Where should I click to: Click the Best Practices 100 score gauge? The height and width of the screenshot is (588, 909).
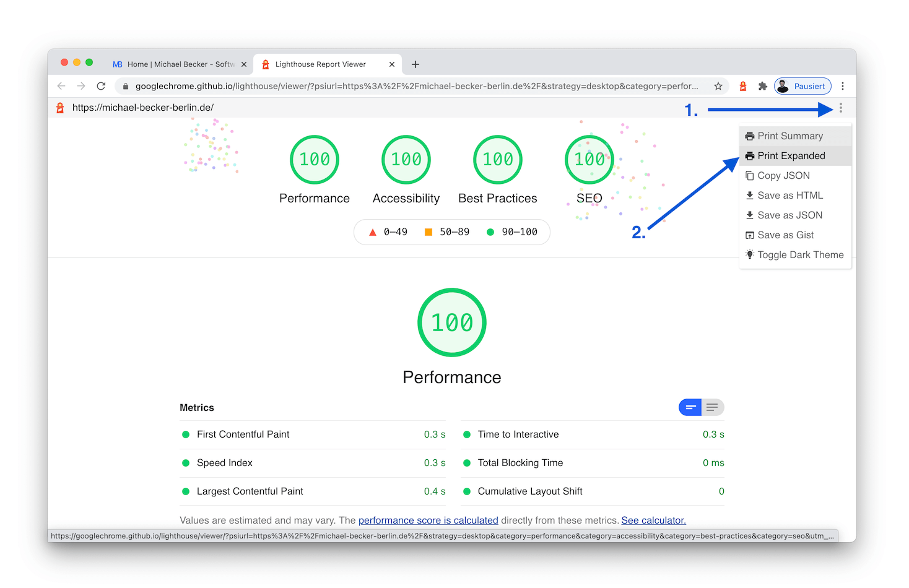[498, 160]
